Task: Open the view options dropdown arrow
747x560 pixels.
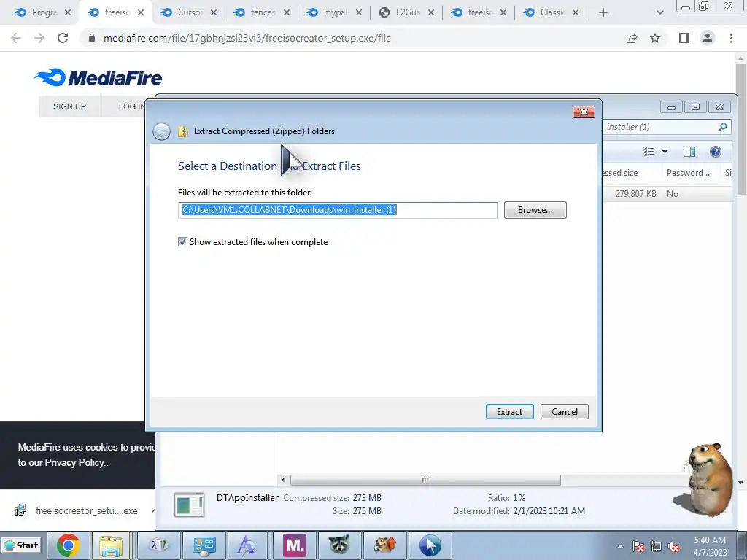Action: [665, 152]
